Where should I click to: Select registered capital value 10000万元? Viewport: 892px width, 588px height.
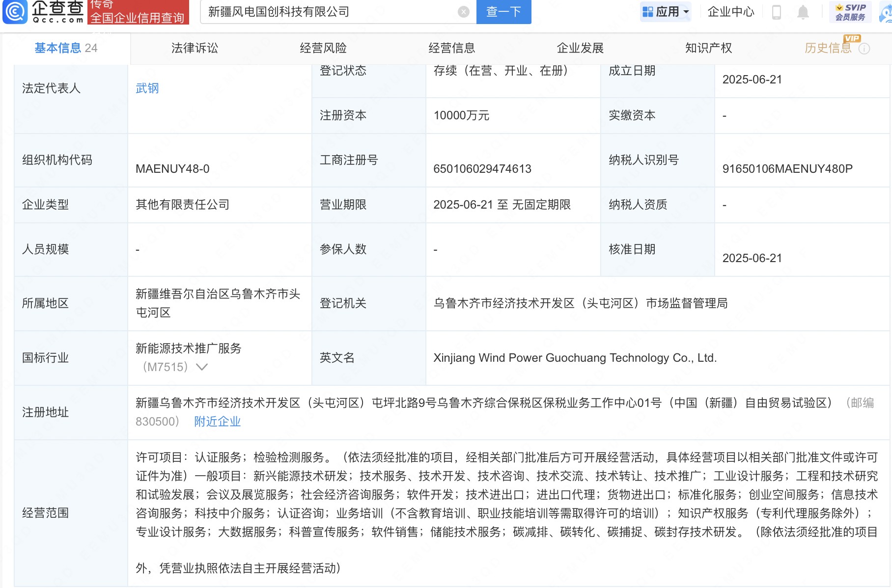461,116
